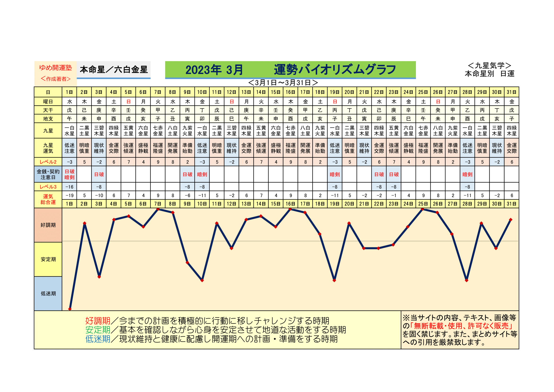Click the blue 低迷期 zone box beside graph
The height and width of the screenshot is (392, 554).
click(x=48, y=293)
